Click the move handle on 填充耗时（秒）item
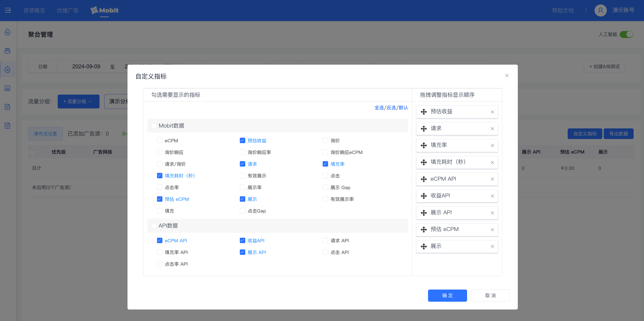 (424, 162)
